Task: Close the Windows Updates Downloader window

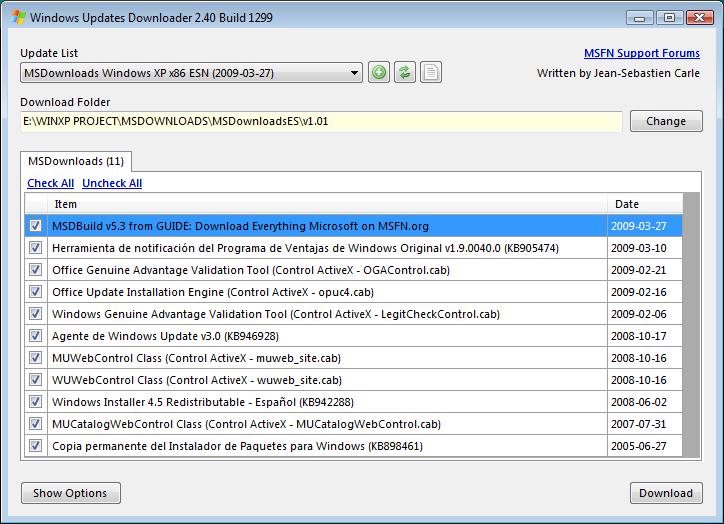Action: tap(700, 18)
